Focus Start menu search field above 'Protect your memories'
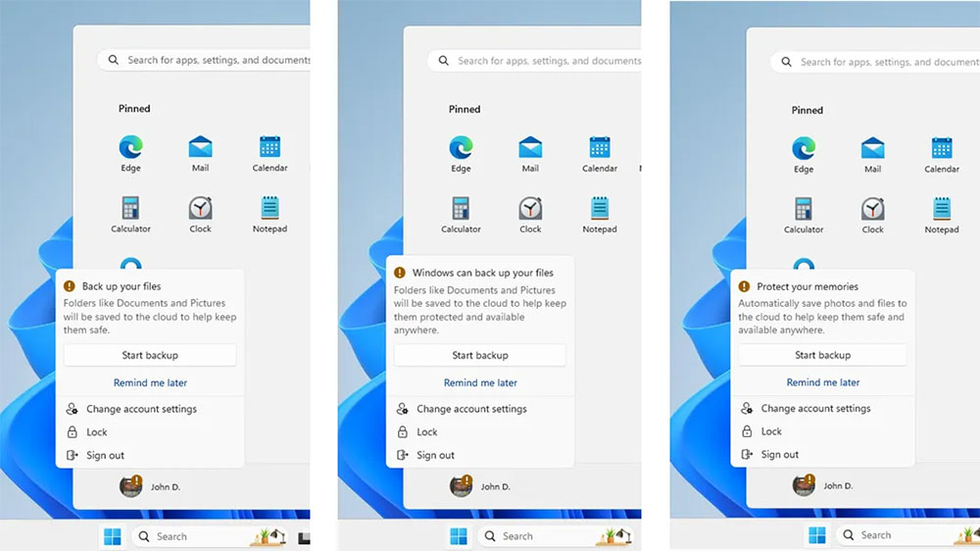The image size is (980, 551). 875,62
